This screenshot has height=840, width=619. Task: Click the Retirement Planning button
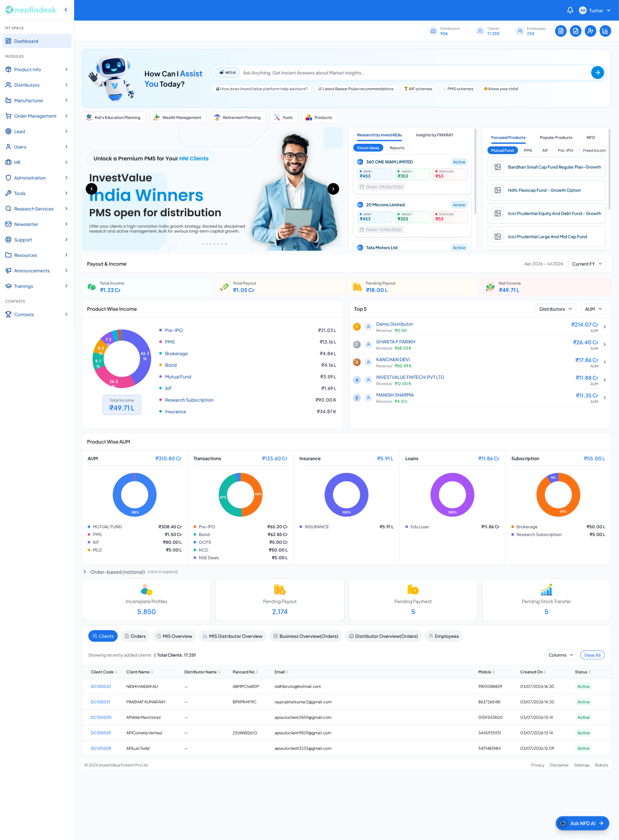238,118
